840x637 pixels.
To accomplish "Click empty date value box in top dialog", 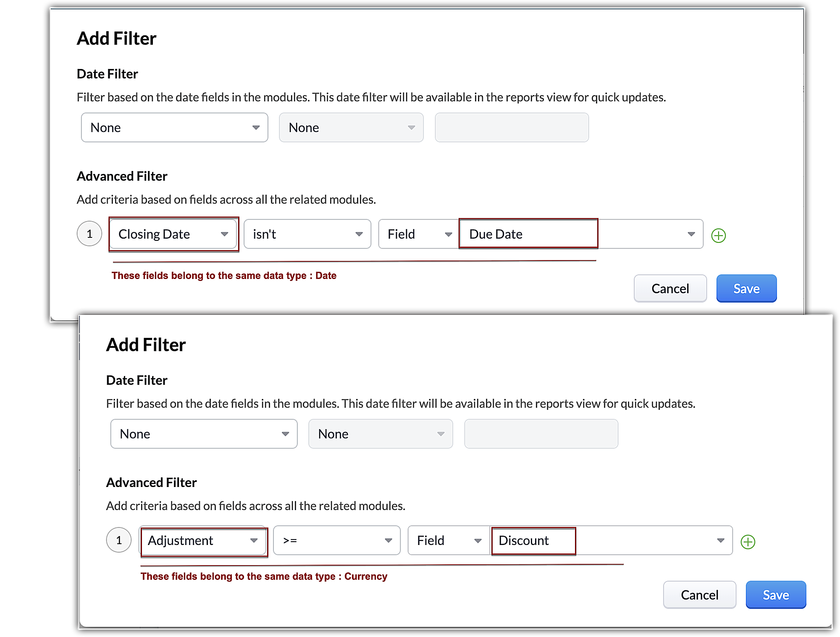I will [512, 127].
